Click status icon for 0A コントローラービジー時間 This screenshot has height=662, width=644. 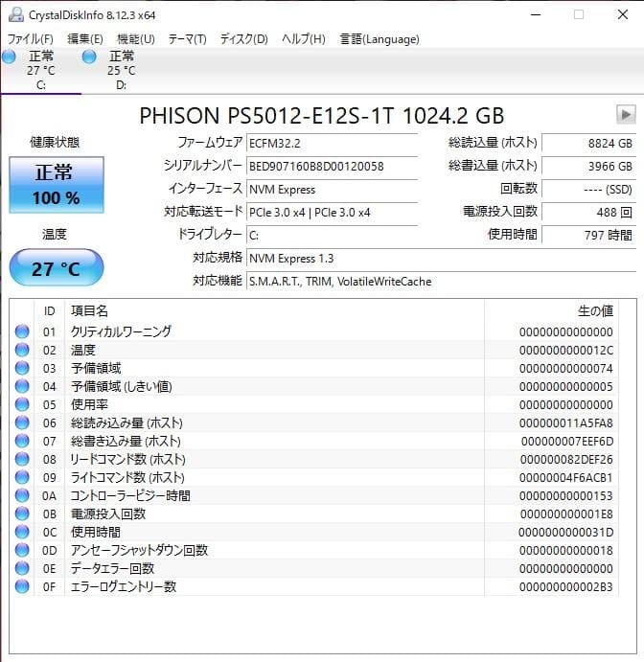22,495
